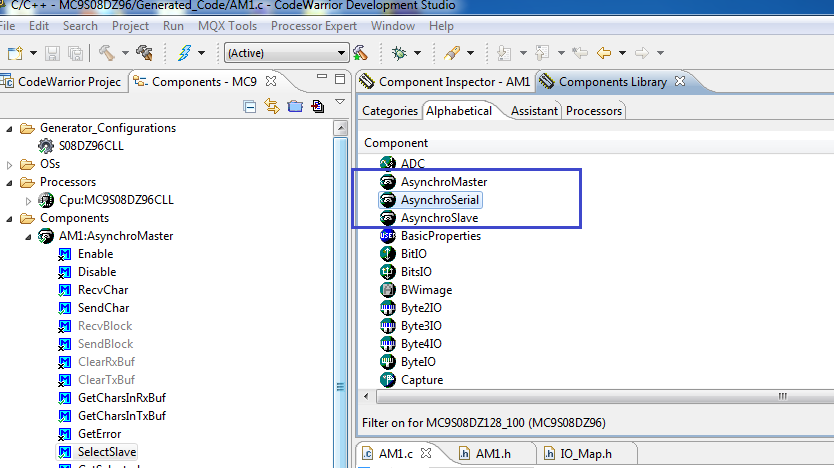The height and width of the screenshot is (468, 834).
Task: Collapse the Components folder
Action: (x=9, y=219)
